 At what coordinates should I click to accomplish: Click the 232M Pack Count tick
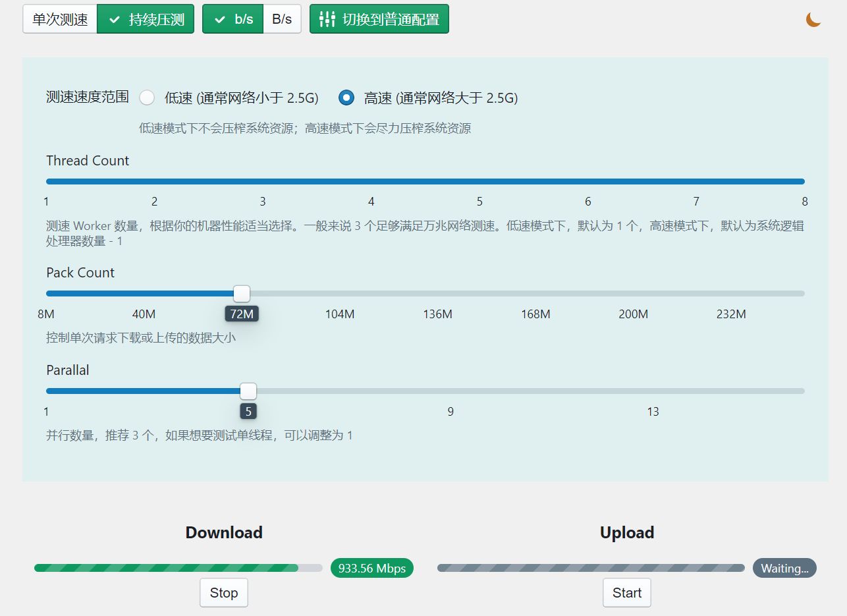tap(731, 314)
